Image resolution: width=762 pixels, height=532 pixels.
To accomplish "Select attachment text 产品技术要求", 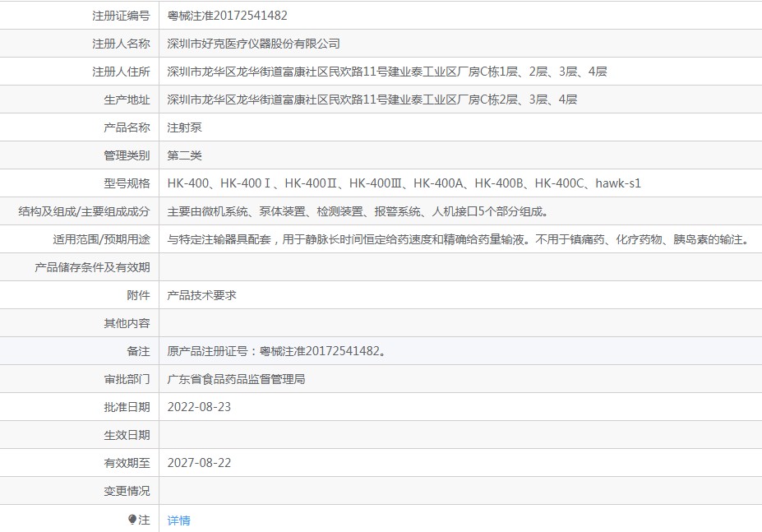I will [x=201, y=295].
